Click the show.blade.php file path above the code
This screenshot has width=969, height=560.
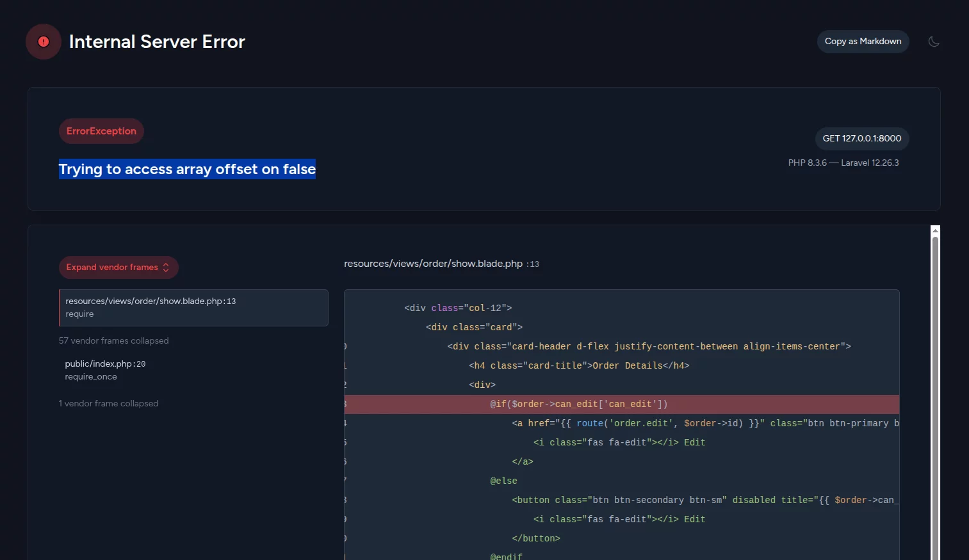coord(434,264)
